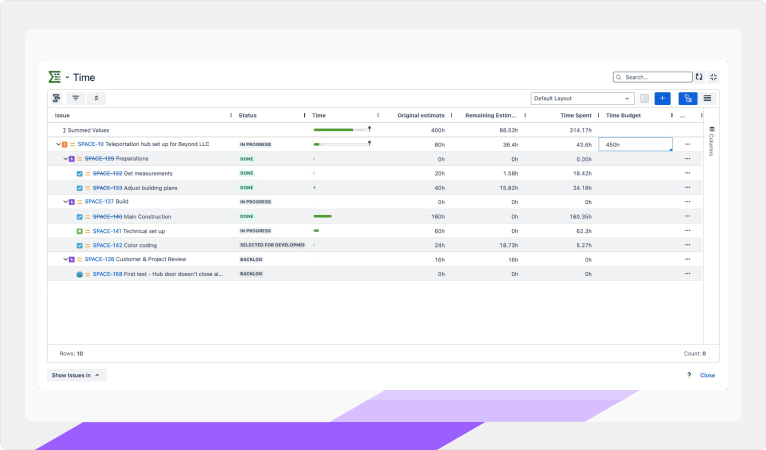Open the Default Layout dropdown
The width and height of the screenshot is (766, 450).
583,98
